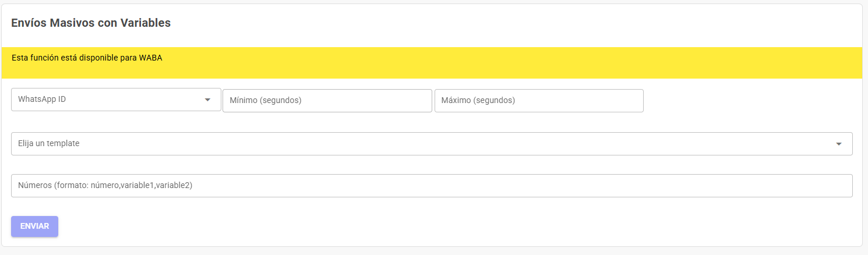Click the middle of the template select box

click(432, 144)
